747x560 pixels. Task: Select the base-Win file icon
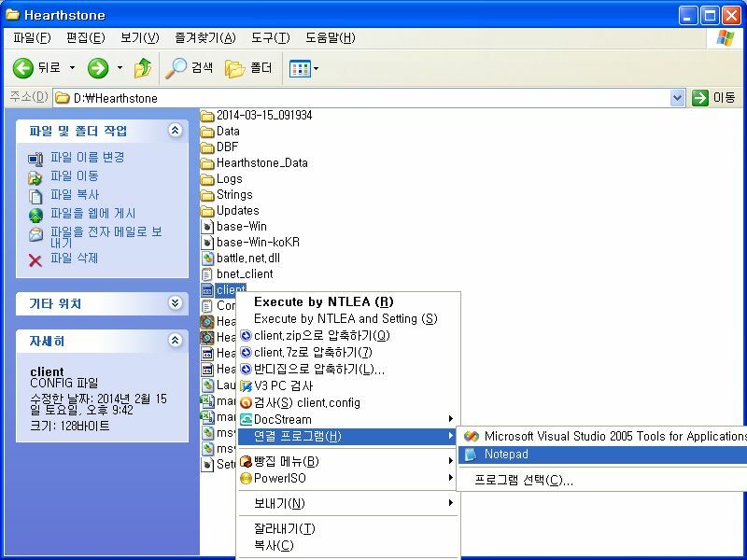coord(207,226)
